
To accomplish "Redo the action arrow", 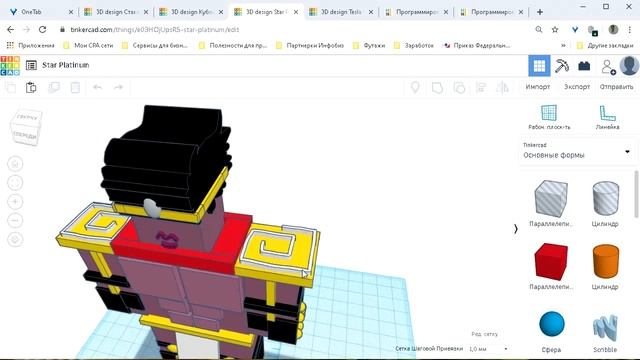I will [x=118, y=87].
